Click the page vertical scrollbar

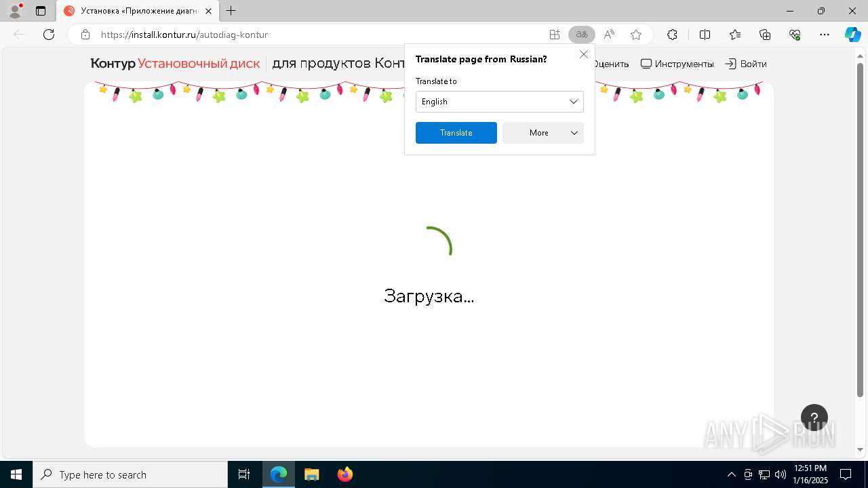[861, 230]
